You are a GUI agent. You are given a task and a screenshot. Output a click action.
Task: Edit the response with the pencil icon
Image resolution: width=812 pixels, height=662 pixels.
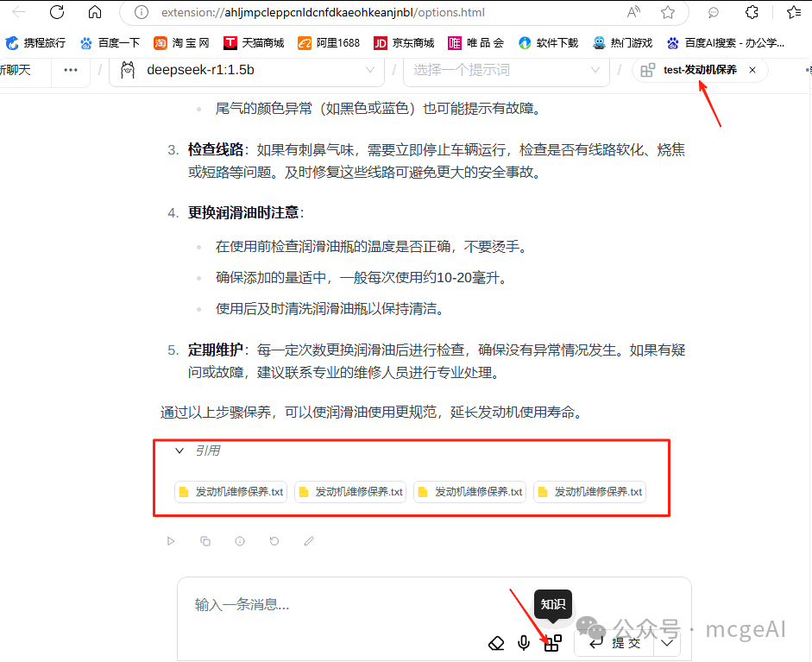tap(309, 541)
